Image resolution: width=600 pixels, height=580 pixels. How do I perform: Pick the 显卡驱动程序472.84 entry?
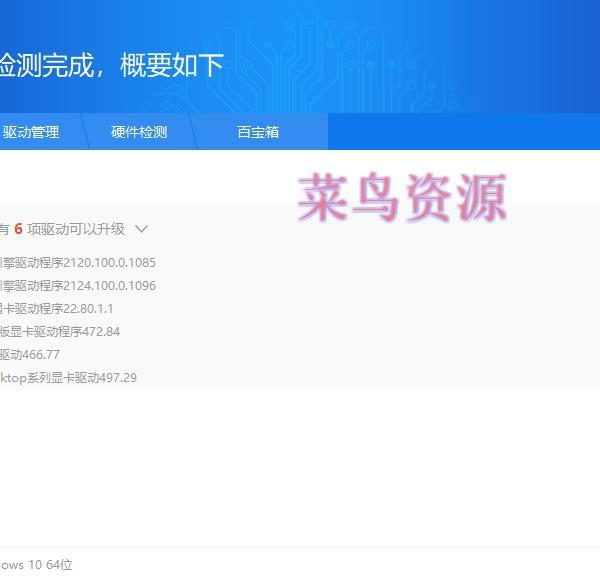[60, 332]
